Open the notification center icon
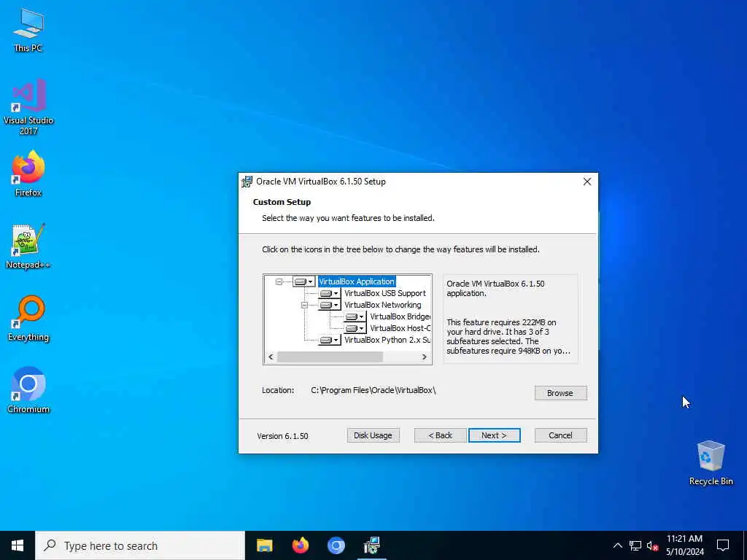The width and height of the screenshot is (747, 560). pos(723,545)
